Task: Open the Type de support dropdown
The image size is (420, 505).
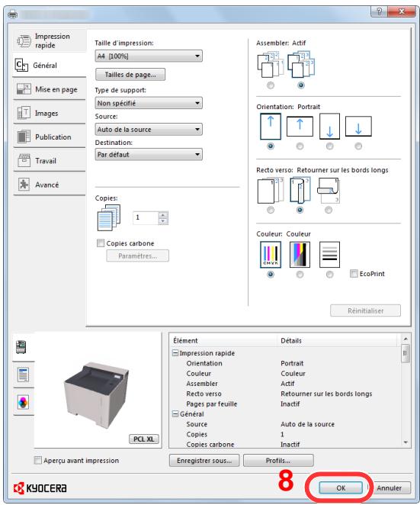Action: coord(149,103)
